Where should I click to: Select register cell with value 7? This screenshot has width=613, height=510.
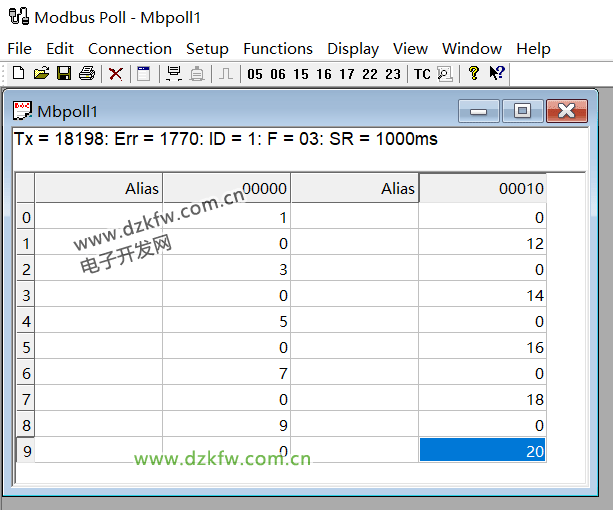pyautogui.click(x=226, y=372)
